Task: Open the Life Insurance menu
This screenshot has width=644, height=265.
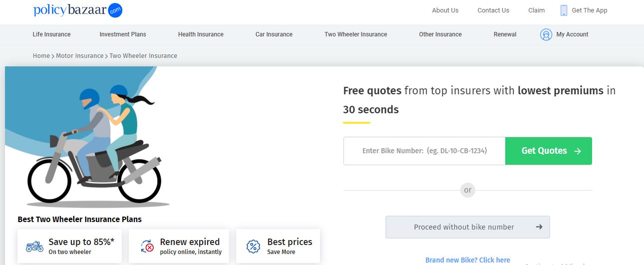Action: click(51, 34)
